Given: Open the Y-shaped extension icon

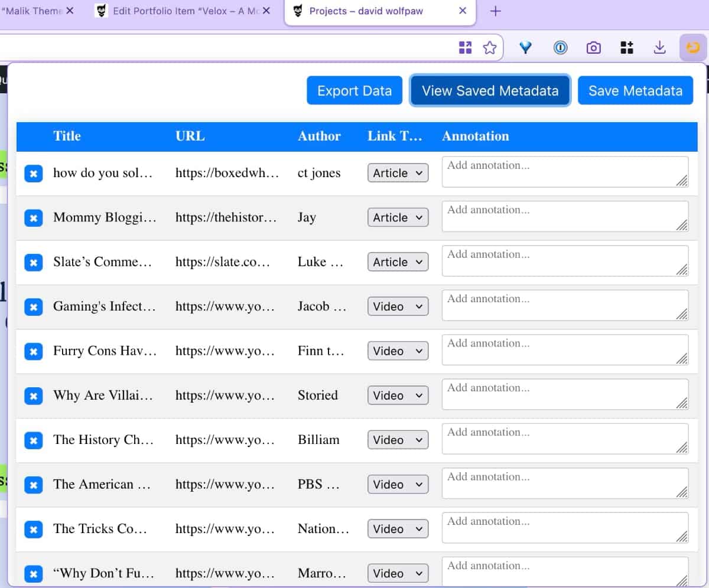Looking at the screenshot, I should 525,48.
